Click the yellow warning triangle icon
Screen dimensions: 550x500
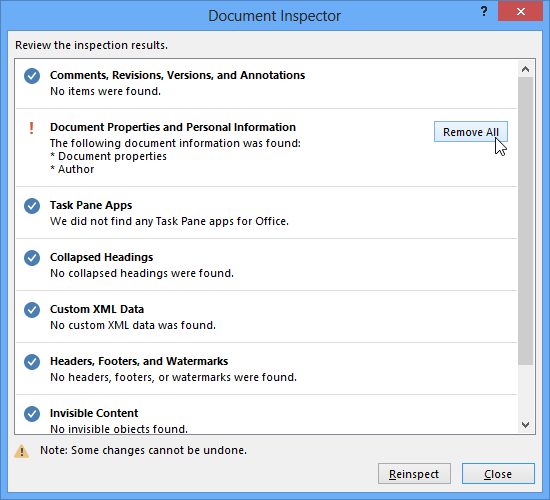point(21,451)
